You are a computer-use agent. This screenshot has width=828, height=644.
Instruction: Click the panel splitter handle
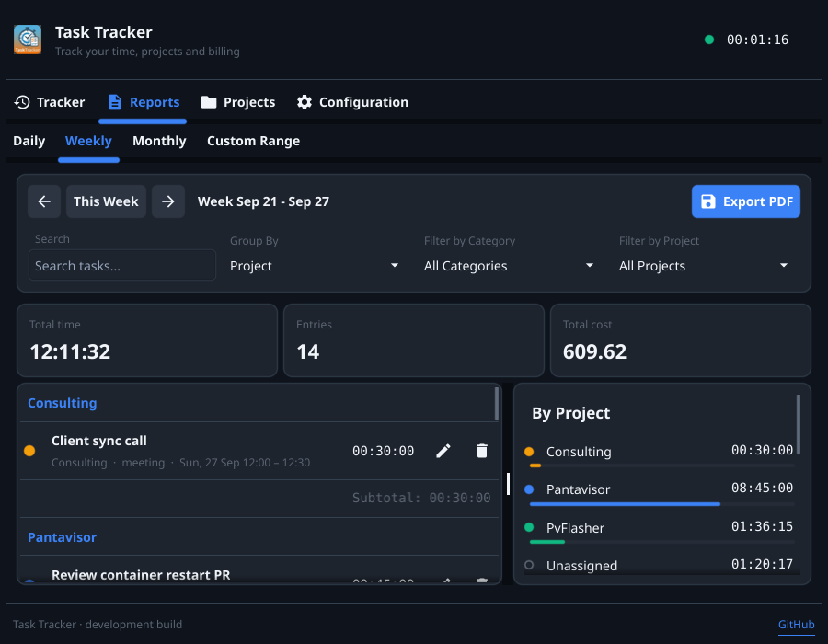tap(508, 484)
